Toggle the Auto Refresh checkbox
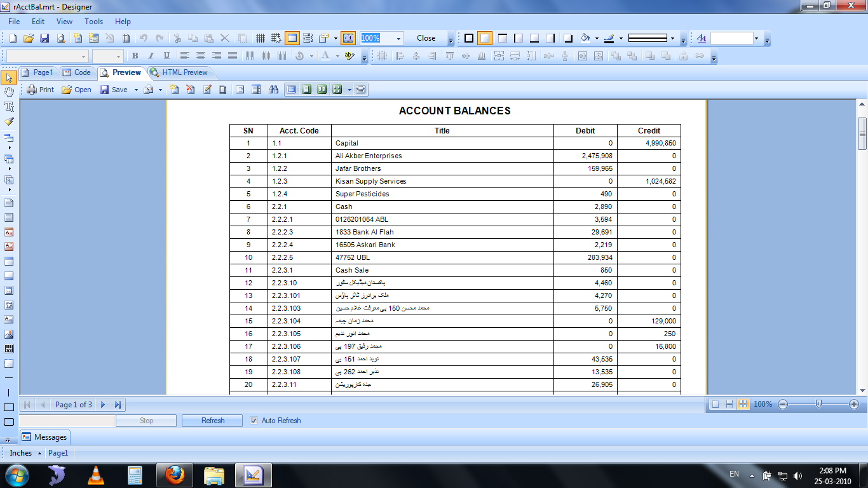This screenshot has height=488, width=868. (x=254, y=421)
